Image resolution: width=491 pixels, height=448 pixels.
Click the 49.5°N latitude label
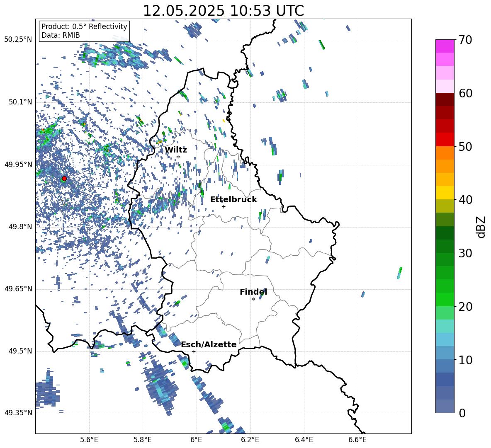tap(20, 351)
